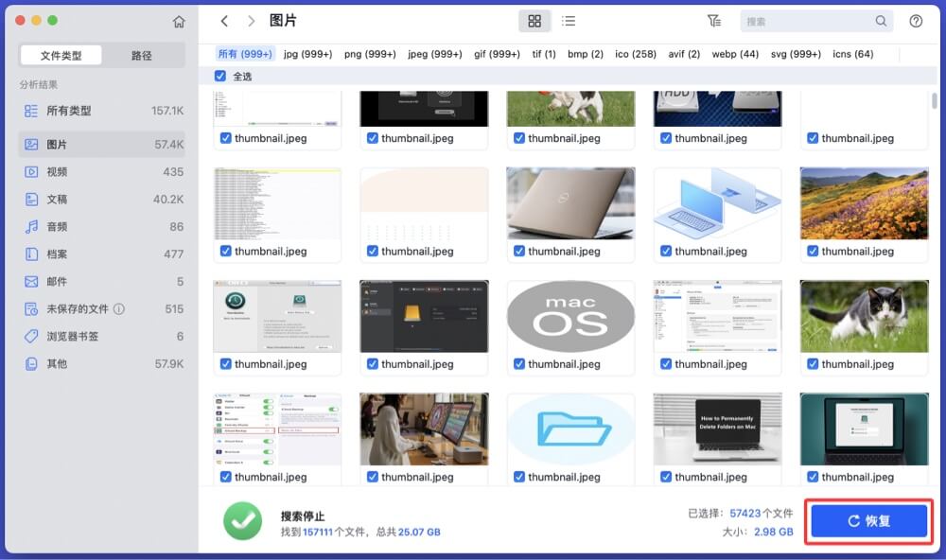Screen dimensions: 946x560
Task: Switch to the 路径 tab
Action: pos(141,55)
